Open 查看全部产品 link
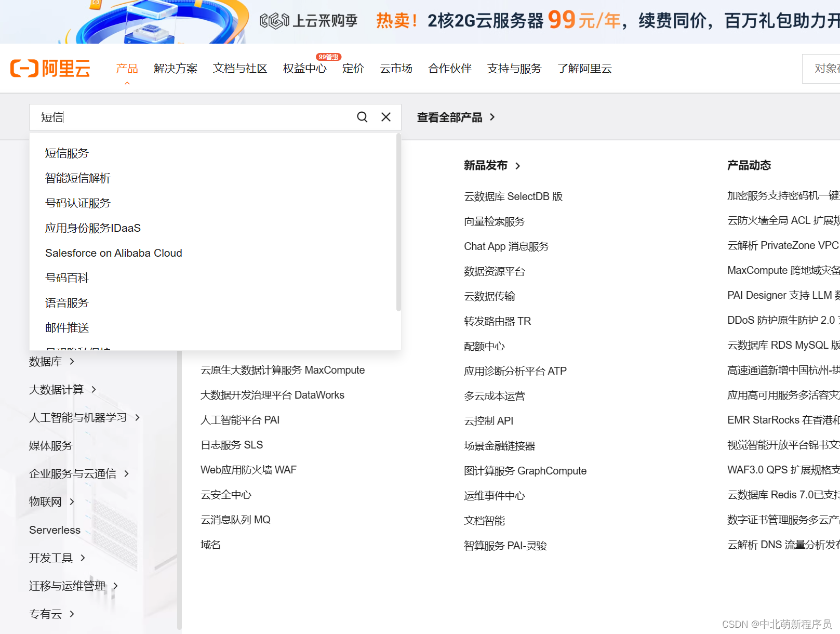840x634 pixels. (x=456, y=117)
